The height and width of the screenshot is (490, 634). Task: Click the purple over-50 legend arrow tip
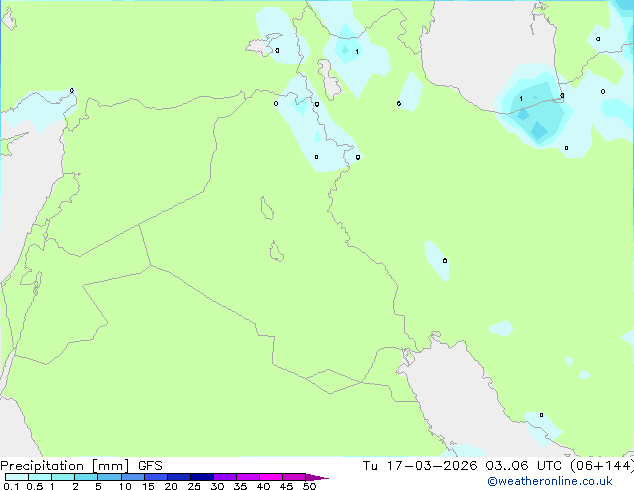coord(317,477)
